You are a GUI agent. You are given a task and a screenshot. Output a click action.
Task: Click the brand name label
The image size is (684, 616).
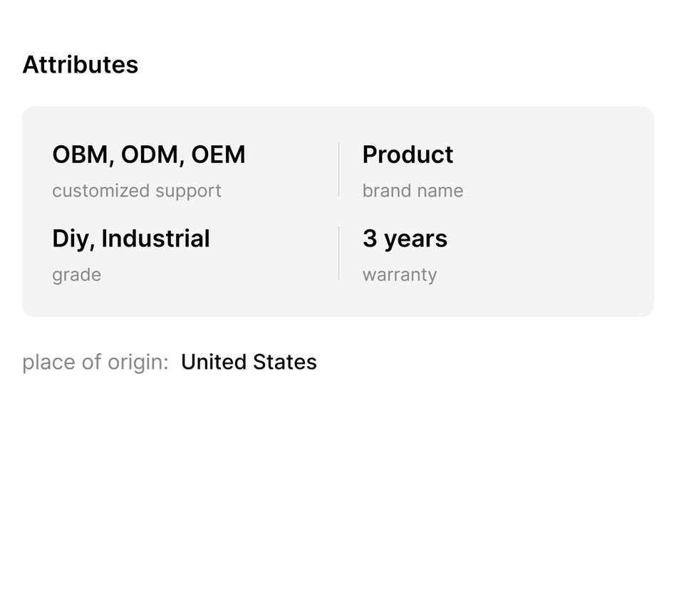click(x=413, y=191)
